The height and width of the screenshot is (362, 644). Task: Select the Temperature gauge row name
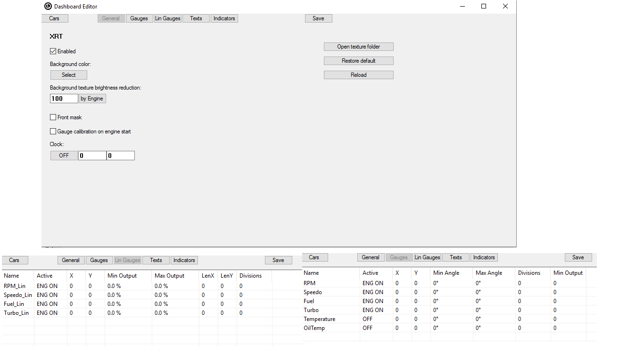pos(320,319)
